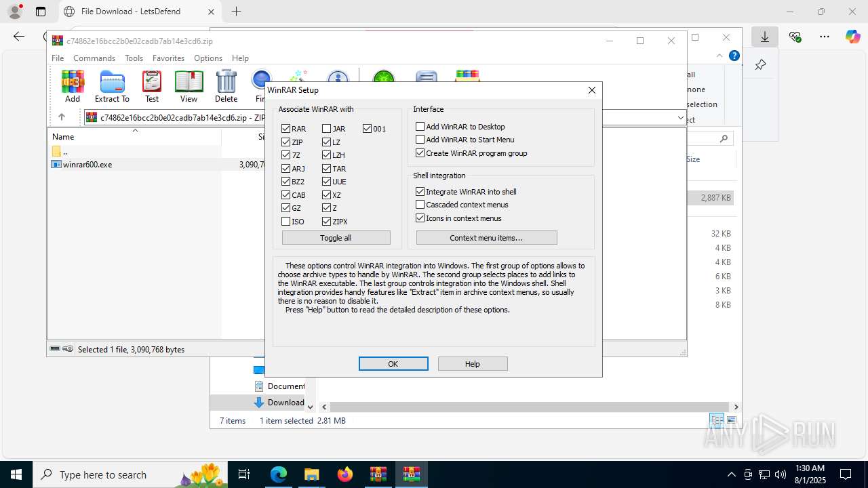Viewport: 868px width, 488px height.
Task: Enable Cascaded context menus checkbox
Action: (420, 205)
